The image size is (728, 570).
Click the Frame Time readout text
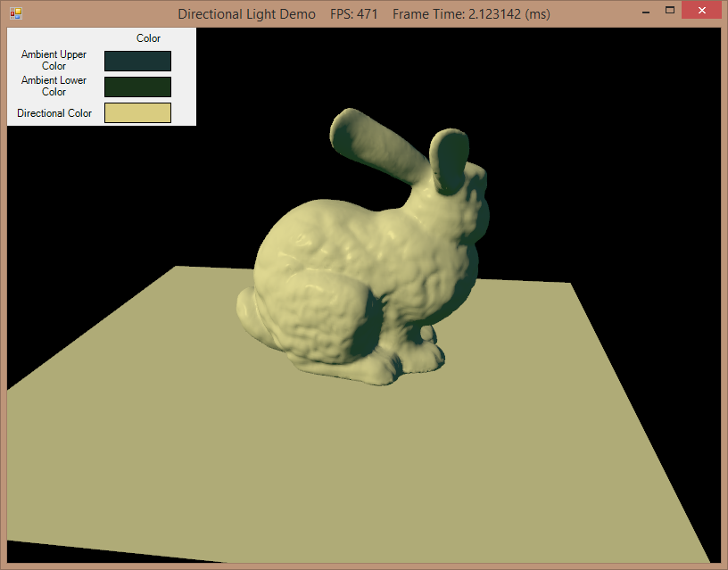tap(471, 14)
